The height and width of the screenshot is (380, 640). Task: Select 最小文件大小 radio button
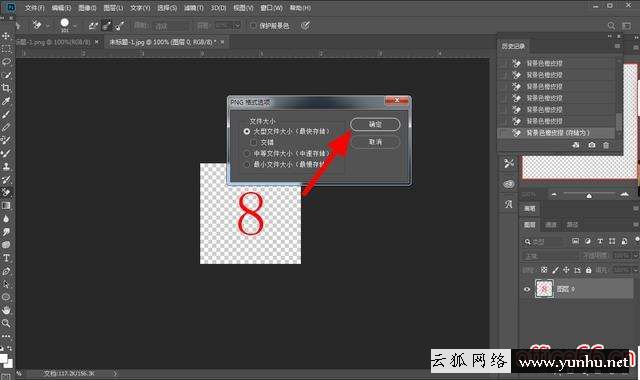(x=247, y=164)
